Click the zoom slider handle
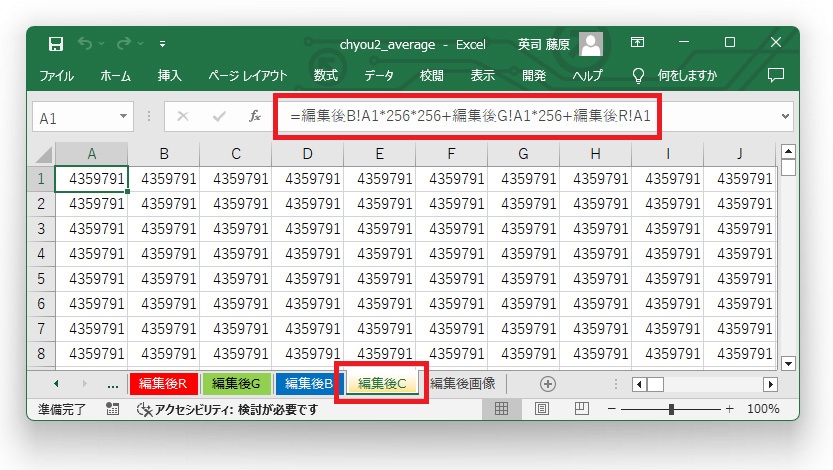833x470 pixels. coord(672,409)
